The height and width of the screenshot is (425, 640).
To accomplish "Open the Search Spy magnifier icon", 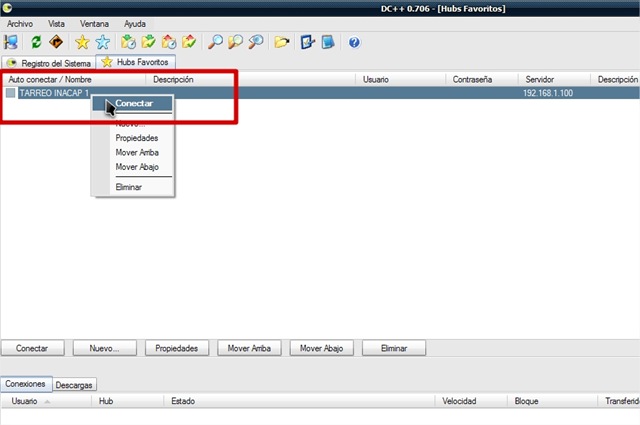I will [256, 42].
